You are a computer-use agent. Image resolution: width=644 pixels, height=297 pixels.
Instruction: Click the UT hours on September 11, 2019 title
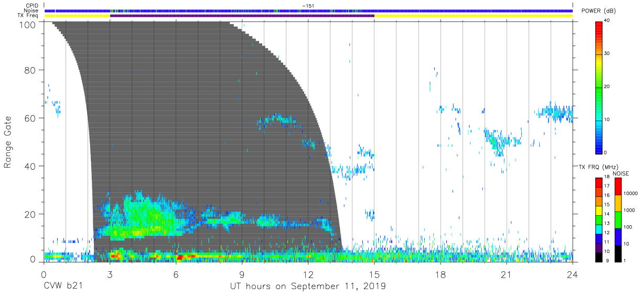[307, 286]
